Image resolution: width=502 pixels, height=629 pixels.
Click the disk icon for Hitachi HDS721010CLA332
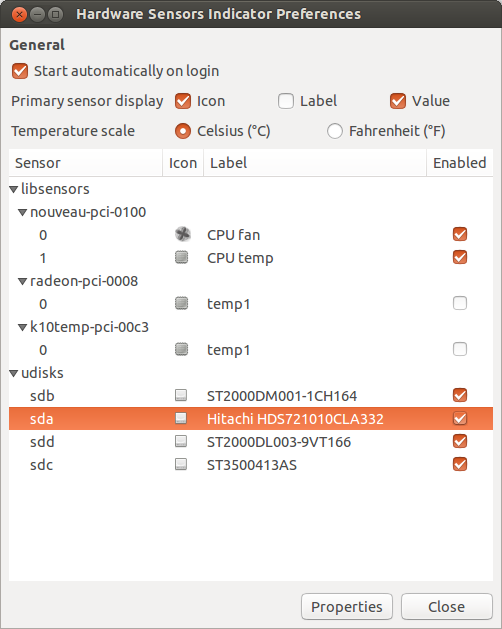[181, 418]
